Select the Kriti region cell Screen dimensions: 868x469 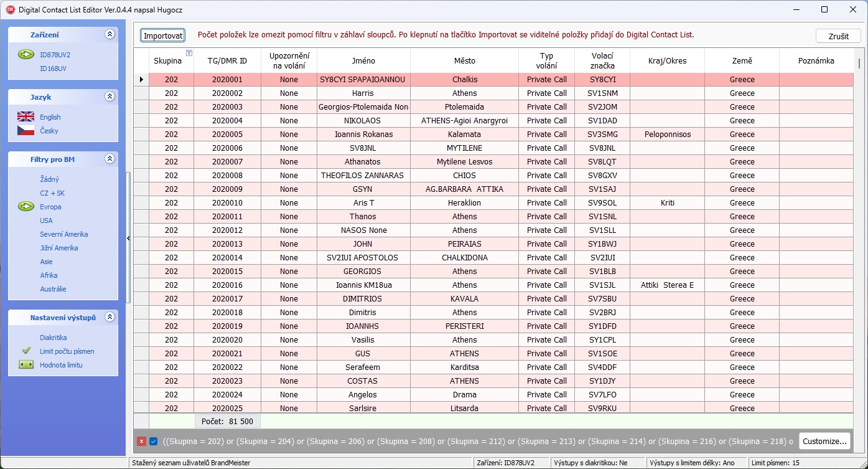coord(667,202)
